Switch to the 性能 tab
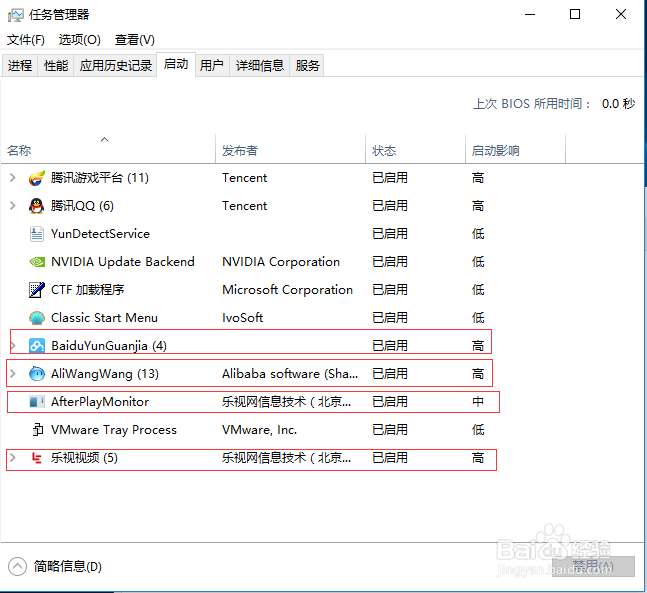Screen dimensions: 647x593 pos(56,65)
